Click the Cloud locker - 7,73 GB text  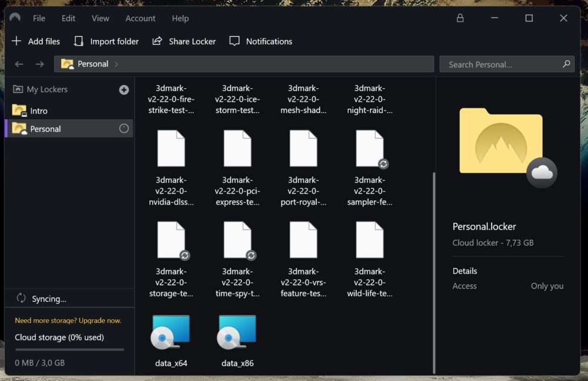click(x=493, y=243)
